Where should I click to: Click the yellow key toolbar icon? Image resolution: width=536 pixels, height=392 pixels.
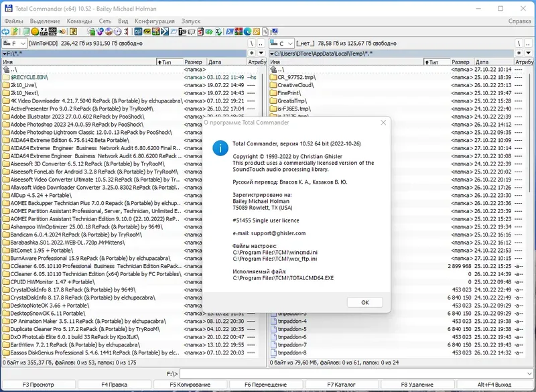pyautogui.click(x=257, y=31)
